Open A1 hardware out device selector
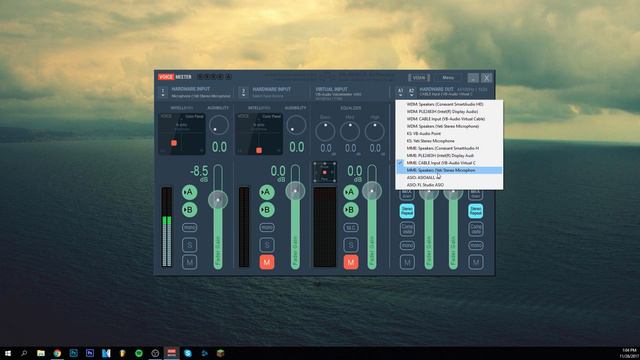Image resolution: width=640 pixels, height=360 pixels. 400,92
